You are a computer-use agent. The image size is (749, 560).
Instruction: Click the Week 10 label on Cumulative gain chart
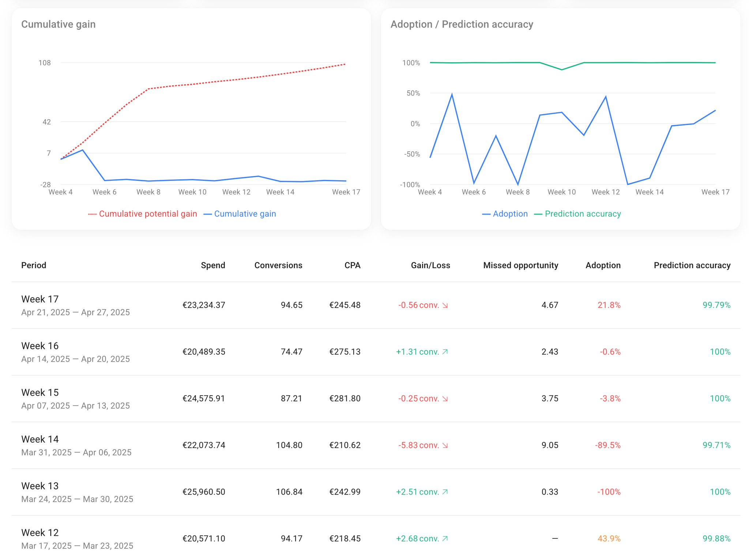[x=192, y=192]
